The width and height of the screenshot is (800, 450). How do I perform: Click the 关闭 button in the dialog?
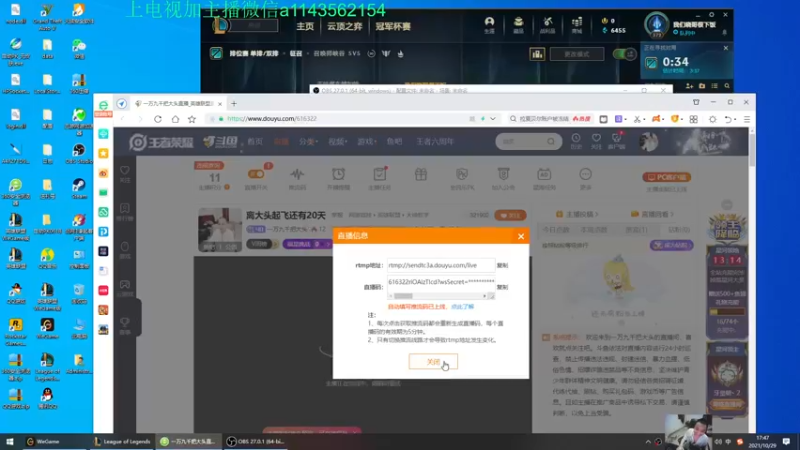[x=433, y=362]
